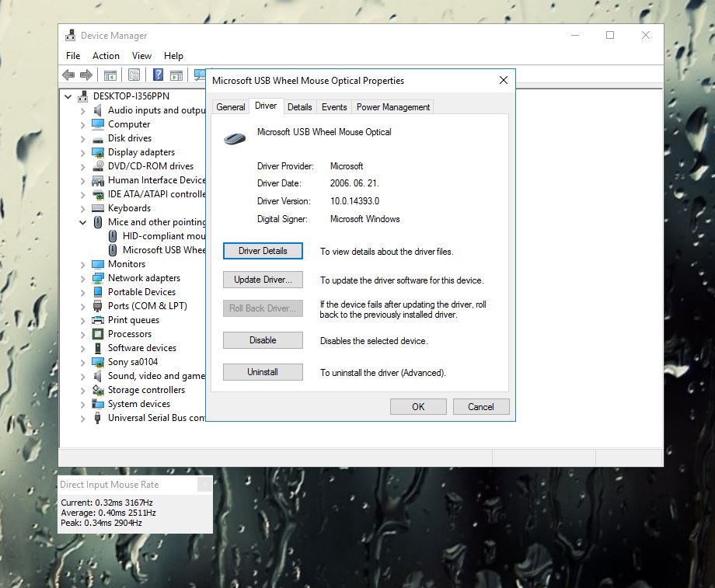Image resolution: width=715 pixels, height=588 pixels.
Task: Expand the Audio inputs and outputs node
Action: pos(82,111)
